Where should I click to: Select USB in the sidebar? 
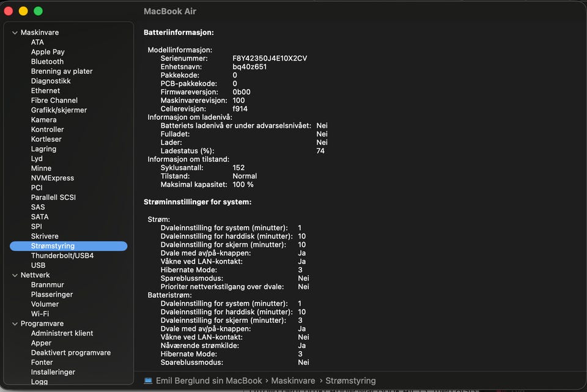(38, 266)
